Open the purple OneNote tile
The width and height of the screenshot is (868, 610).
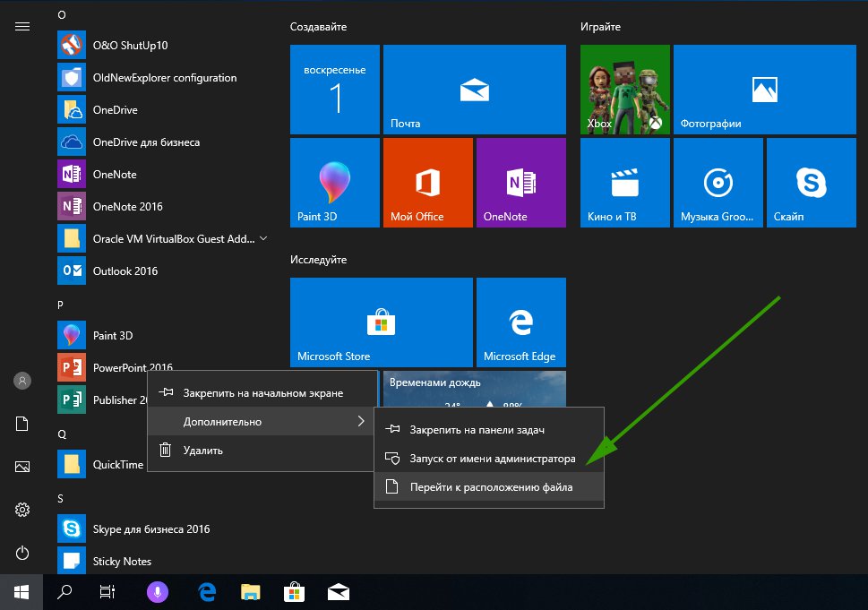[x=521, y=183]
